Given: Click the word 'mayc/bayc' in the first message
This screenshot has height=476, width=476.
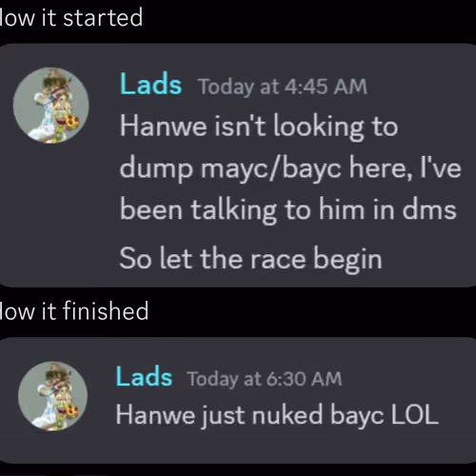Looking at the screenshot, I should coord(271,169).
